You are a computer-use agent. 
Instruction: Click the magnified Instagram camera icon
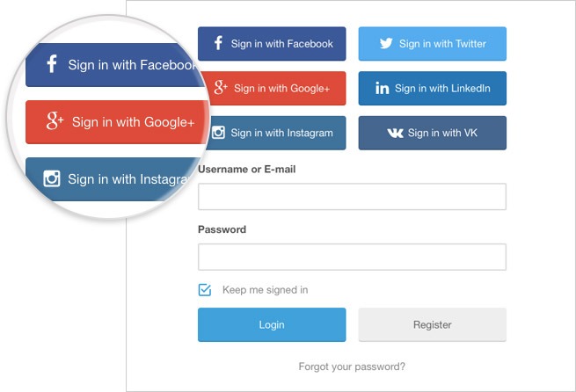point(52,178)
